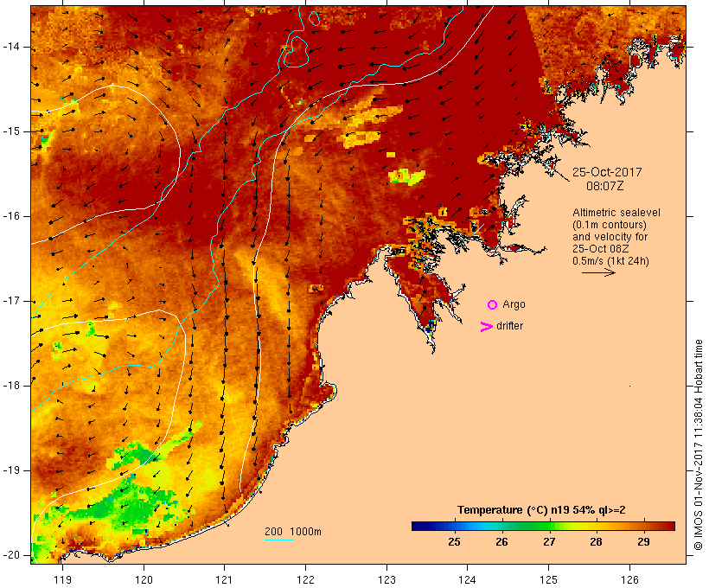
Task: Click the '-15' latitude axis label
Action: 11,131
